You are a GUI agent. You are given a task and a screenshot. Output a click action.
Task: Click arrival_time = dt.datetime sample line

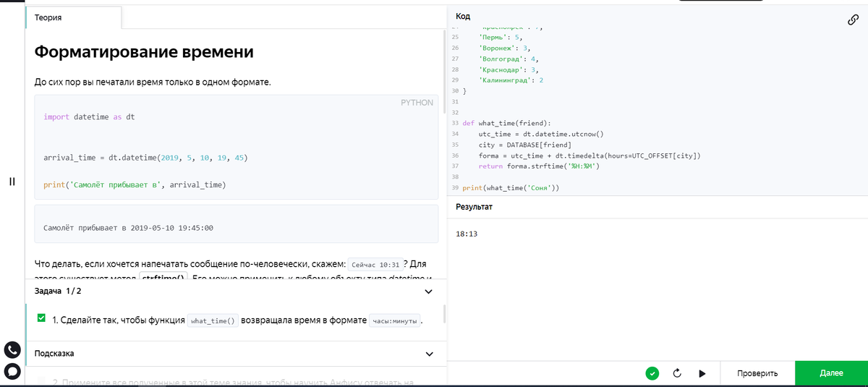[x=146, y=157]
